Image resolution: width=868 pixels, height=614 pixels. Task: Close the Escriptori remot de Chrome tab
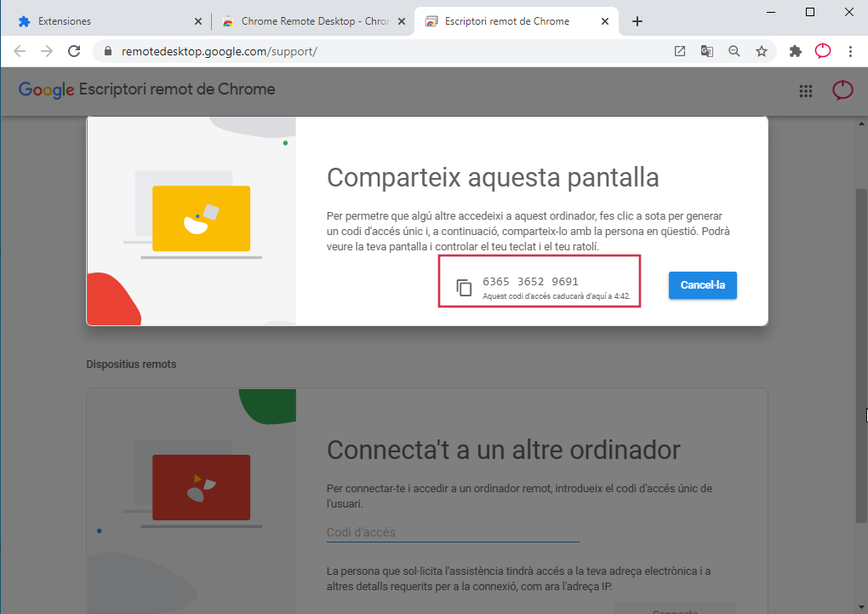tap(605, 21)
